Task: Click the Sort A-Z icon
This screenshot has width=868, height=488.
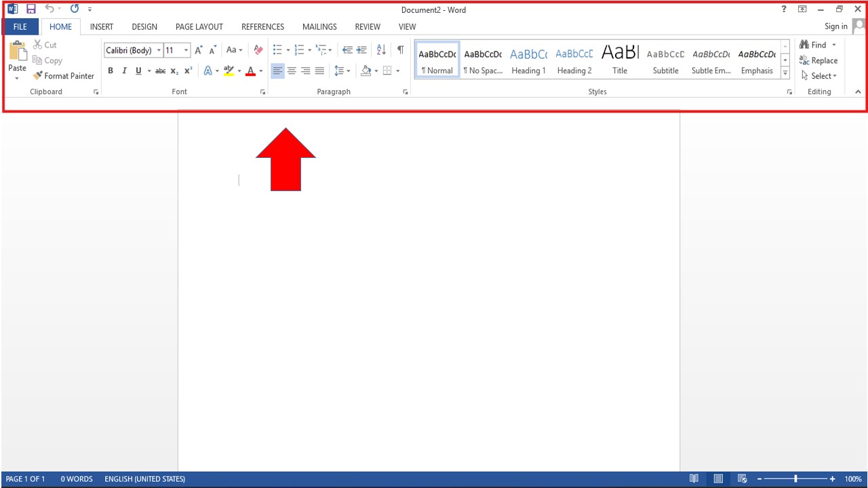Action: 381,50
